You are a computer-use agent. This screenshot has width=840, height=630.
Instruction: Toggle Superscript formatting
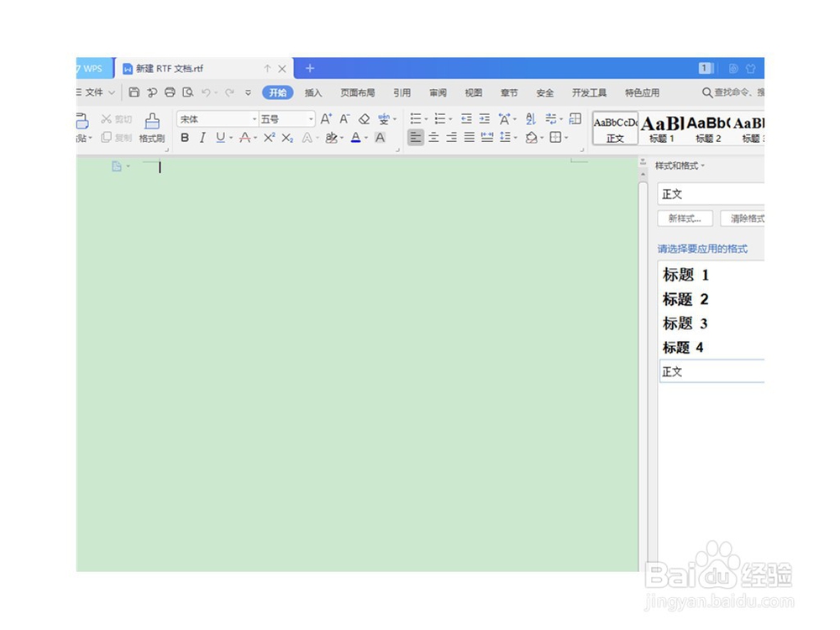tap(269, 138)
